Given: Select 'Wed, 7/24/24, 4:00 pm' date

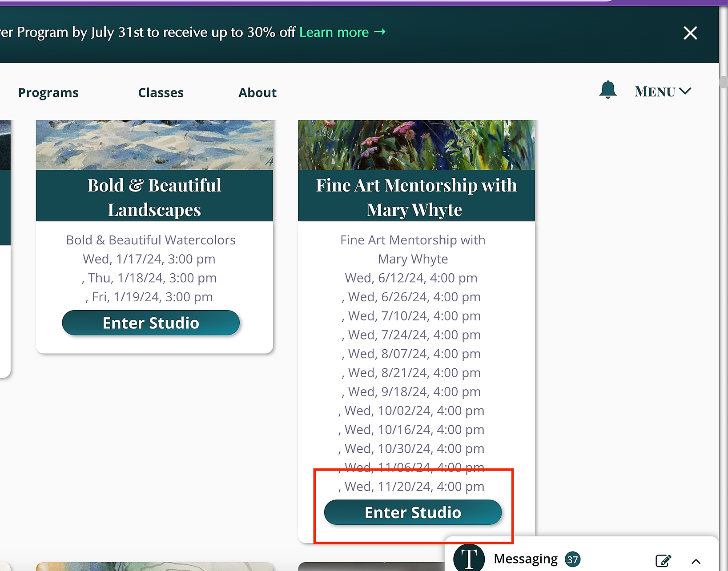Looking at the screenshot, I should tap(414, 335).
